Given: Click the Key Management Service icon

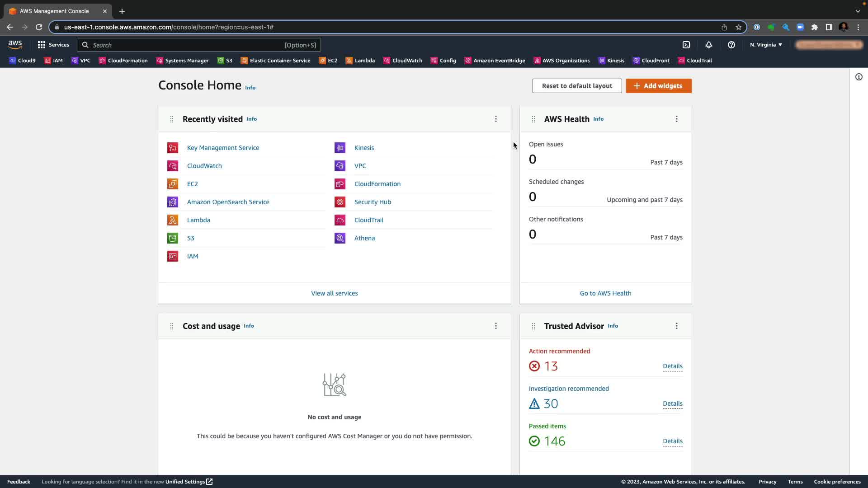Looking at the screenshot, I should coord(173,148).
